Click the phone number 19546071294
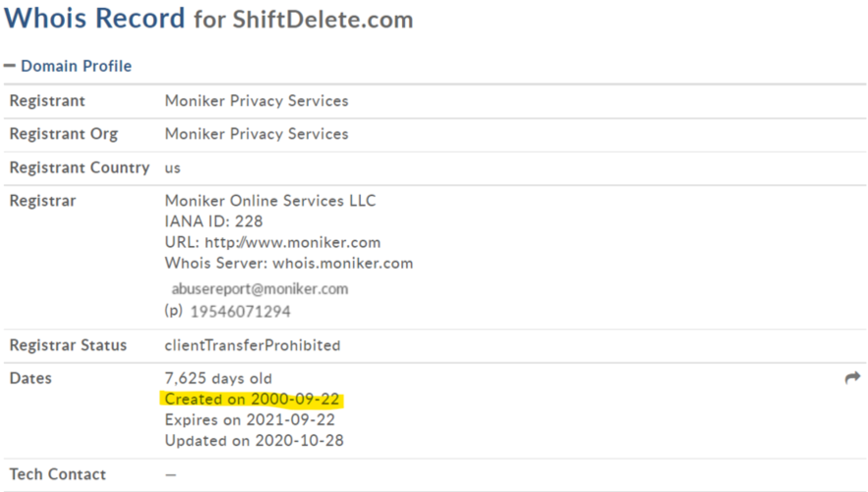This screenshot has width=868, height=492. 240,311
